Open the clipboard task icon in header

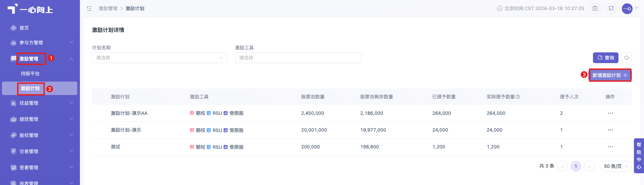(x=595, y=8)
